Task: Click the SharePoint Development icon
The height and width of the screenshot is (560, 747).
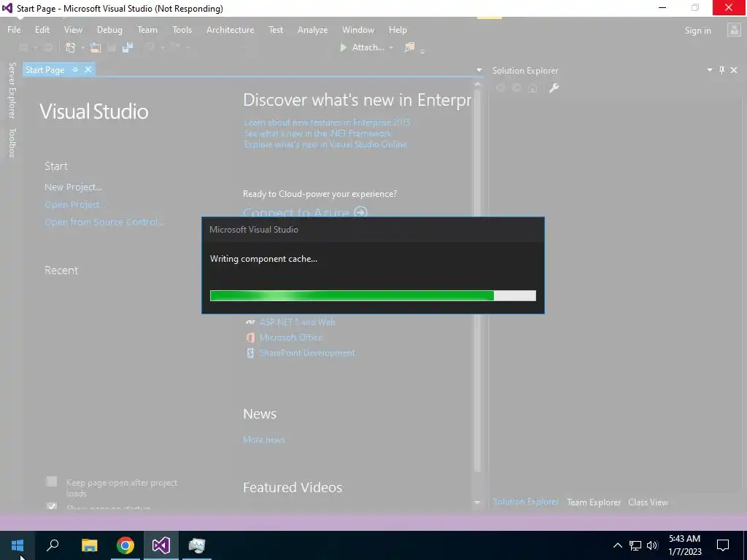Action: pyautogui.click(x=250, y=353)
